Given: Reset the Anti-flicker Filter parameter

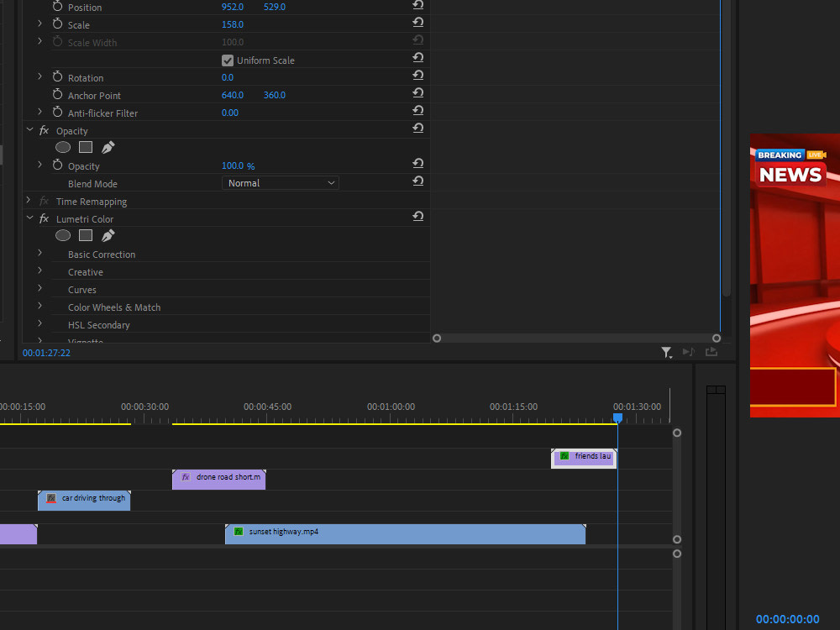Looking at the screenshot, I should 417,111.
